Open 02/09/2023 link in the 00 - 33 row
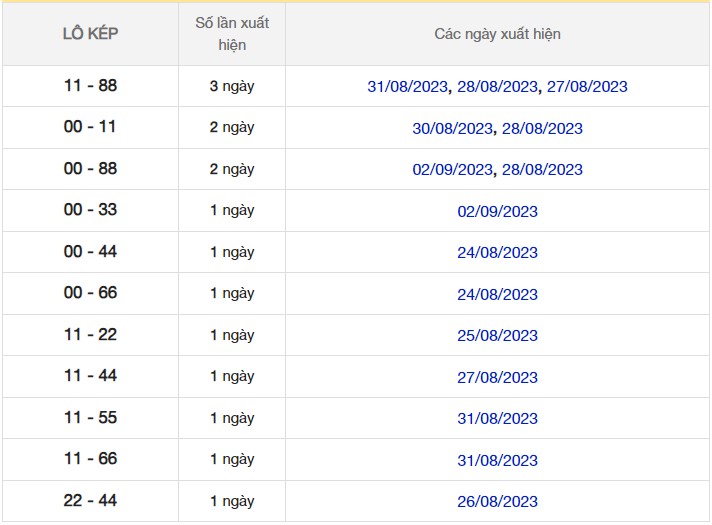This screenshot has height=525, width=712. 497,212
